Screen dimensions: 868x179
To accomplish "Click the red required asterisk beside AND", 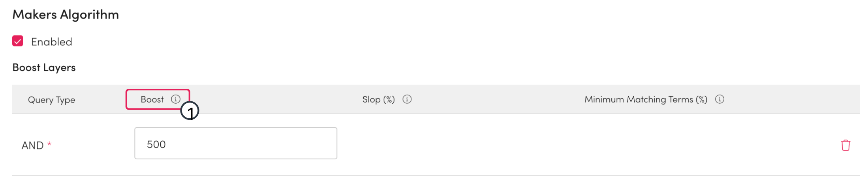I will click(x=49, y=144).
